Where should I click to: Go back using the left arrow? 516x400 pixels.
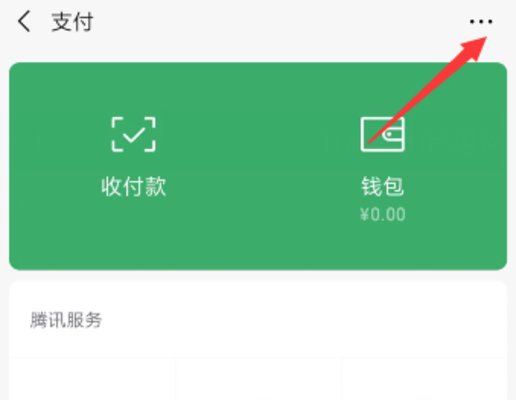coord(24,21)
